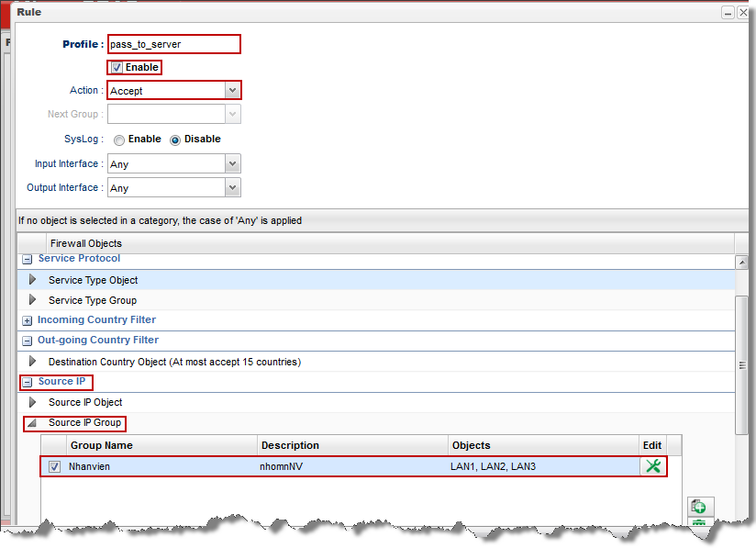
Task: Click the Profile name input field
Action: 173,44
